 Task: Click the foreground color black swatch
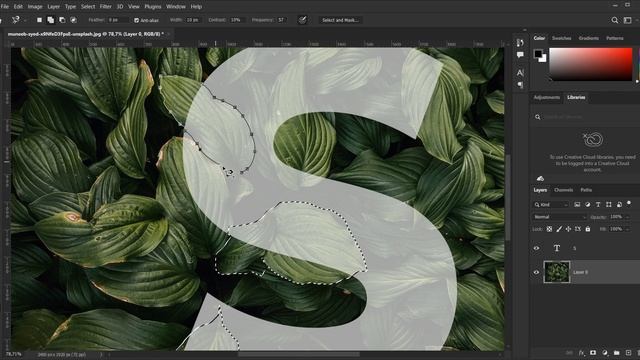[x=538, y=53]
